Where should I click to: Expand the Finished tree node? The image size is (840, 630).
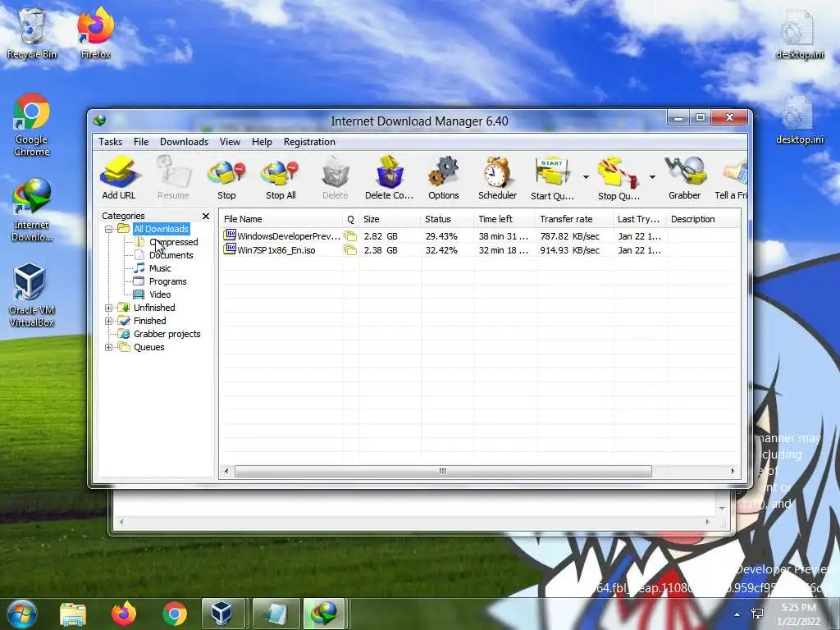pos(109,321)
